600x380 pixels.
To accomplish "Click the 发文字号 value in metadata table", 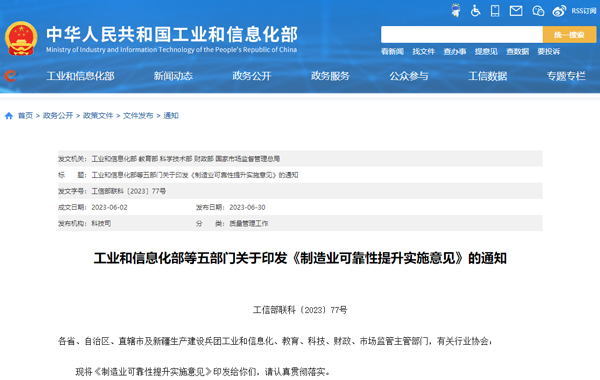I will tap(129, 191).
